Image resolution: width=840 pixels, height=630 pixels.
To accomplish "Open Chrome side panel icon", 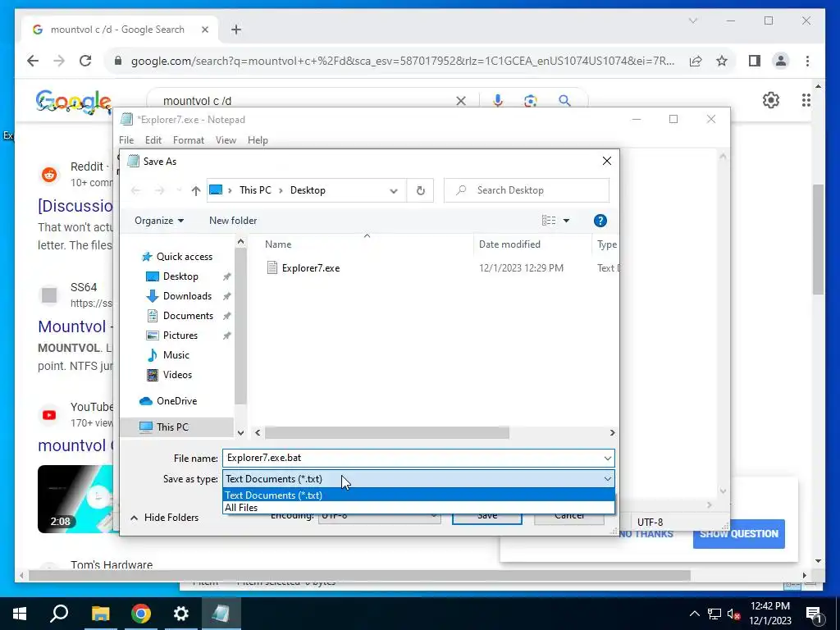I will point(755,61).
